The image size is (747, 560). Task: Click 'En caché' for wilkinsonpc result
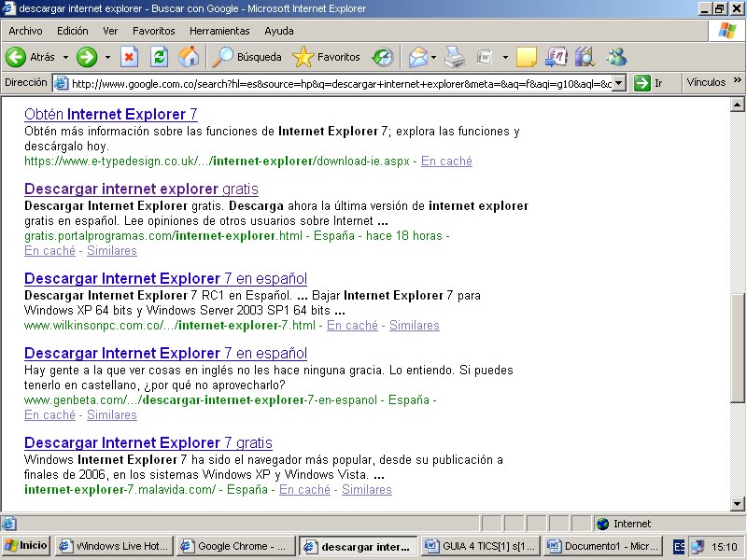[x=352, y=325]
